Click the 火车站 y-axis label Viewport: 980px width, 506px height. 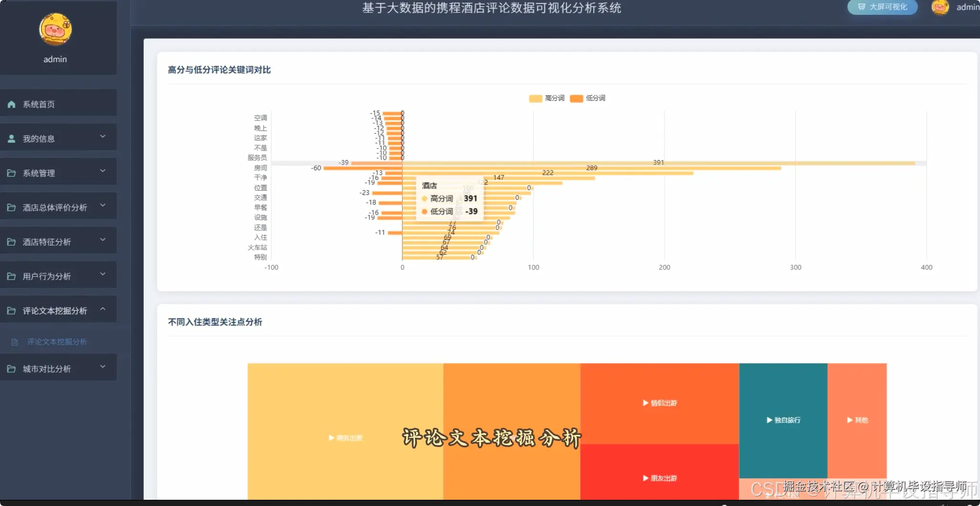tap(257, 248)
